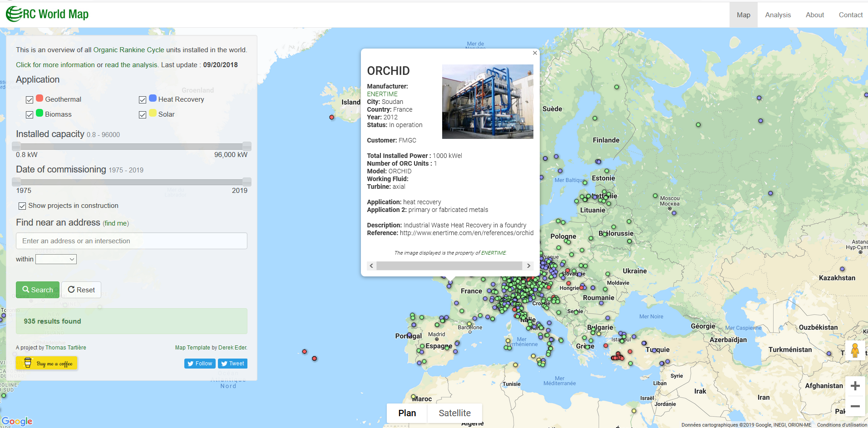Click the map zoom out minus icon
Screen dimensions: 868x428
(855, 406)
